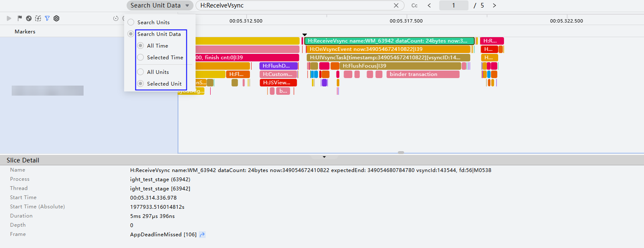Choose the Selected Unit radio option

coord(140,84)
